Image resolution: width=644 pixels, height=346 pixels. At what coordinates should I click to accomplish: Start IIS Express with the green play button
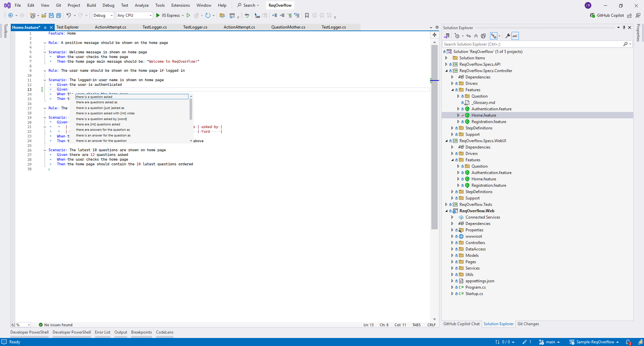[x=158, y=15]
